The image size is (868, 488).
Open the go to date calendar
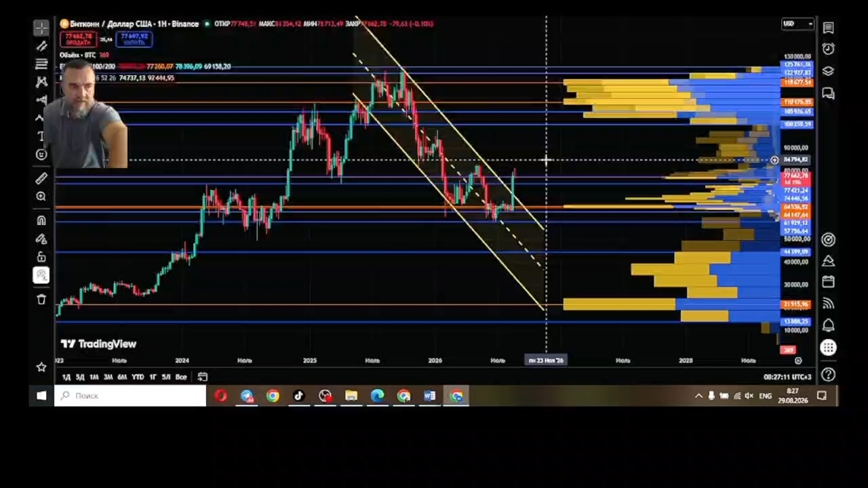point(203,377)
